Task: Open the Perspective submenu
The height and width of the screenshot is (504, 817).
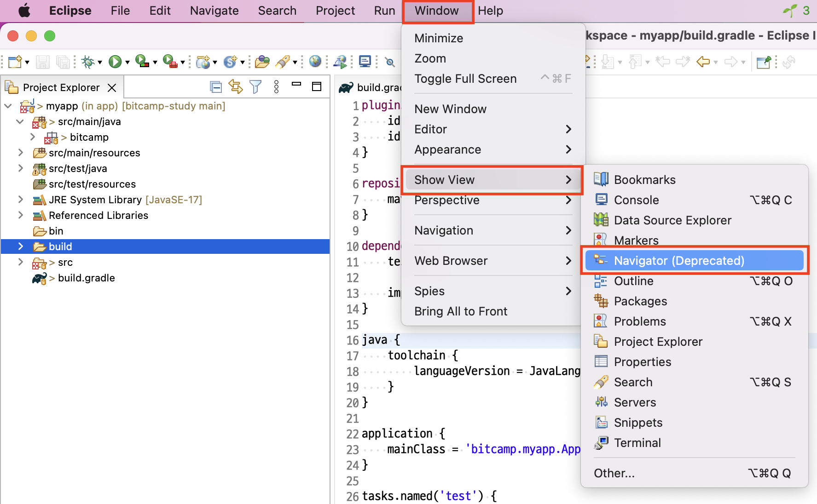Action: [x=493, y=200]
